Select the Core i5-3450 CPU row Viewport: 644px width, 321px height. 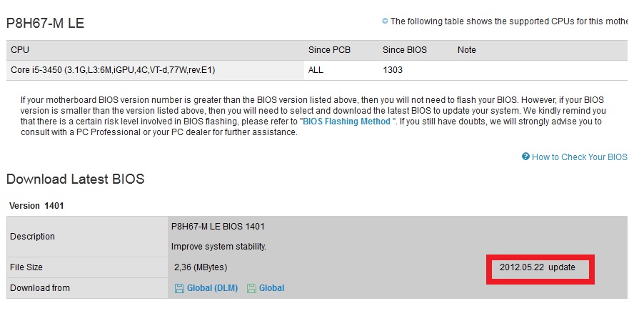pyautogui.click(x=317, y=70)
